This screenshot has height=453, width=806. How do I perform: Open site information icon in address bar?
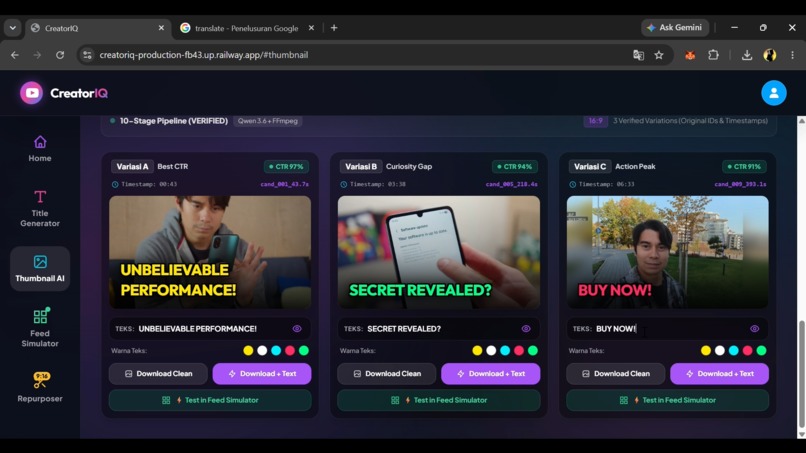tap(87, 55)
